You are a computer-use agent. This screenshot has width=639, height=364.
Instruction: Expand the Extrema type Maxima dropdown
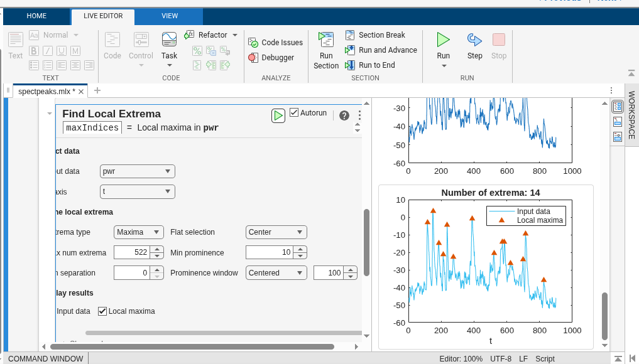139,232
